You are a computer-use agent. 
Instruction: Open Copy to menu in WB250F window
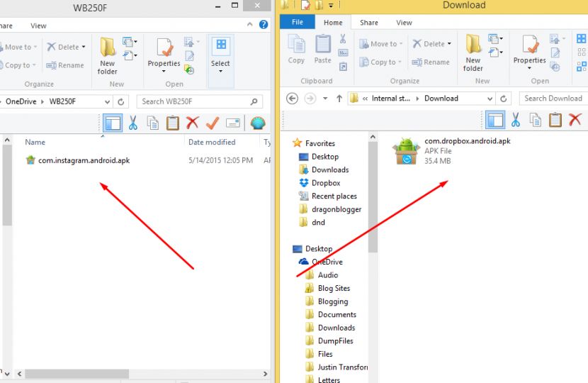click(x=17, y=65)
